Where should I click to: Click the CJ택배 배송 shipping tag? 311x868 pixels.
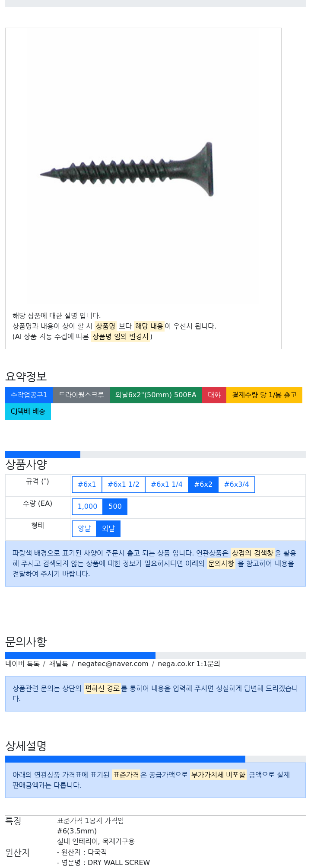click(x=28, y=412)
